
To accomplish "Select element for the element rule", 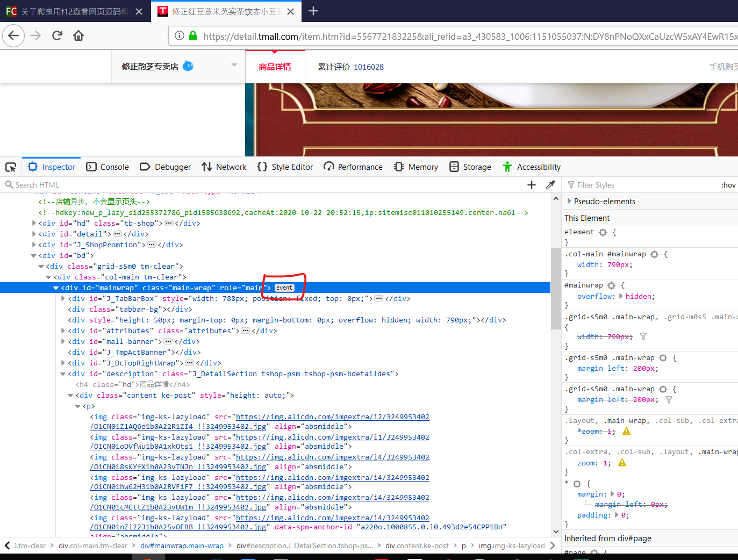I will coord(603,232).
